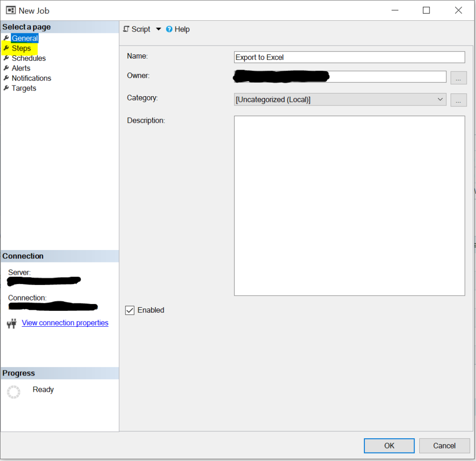Switch to the Schedules page
Screen dimensions: 476x461
tap(28, 58)
